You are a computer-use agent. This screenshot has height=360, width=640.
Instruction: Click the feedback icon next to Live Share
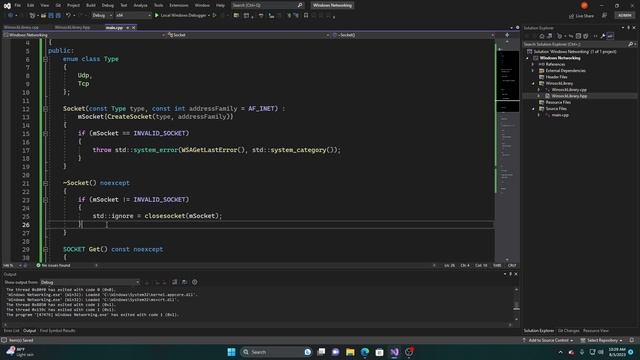(x=604, y=16)
